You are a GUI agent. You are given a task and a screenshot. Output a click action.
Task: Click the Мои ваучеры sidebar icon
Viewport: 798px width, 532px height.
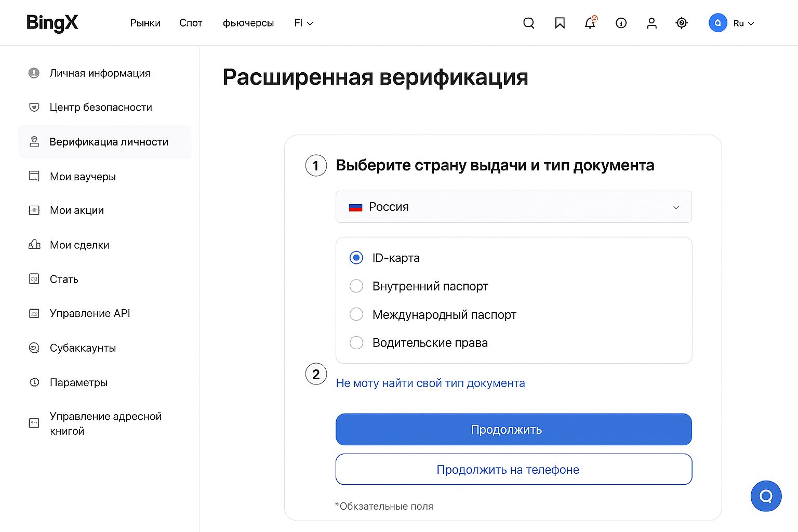(34, 177)
